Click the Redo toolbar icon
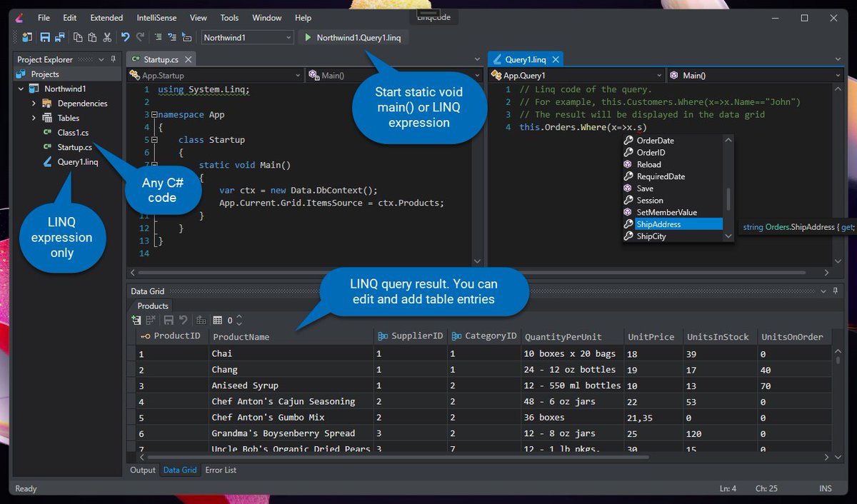The width and height of the screenshot is (857, 504). 139,37
